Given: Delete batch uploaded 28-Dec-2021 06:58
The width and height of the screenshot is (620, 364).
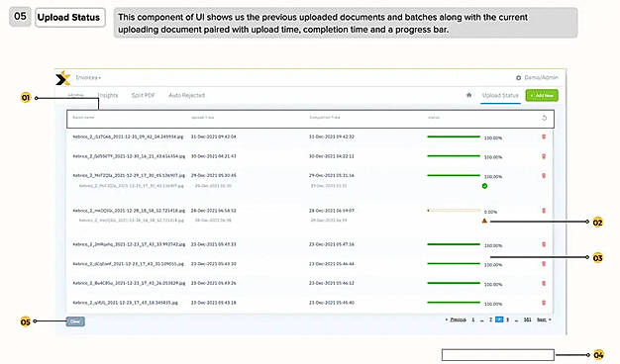Looking at the screenshot, I should tap(544, 211).
